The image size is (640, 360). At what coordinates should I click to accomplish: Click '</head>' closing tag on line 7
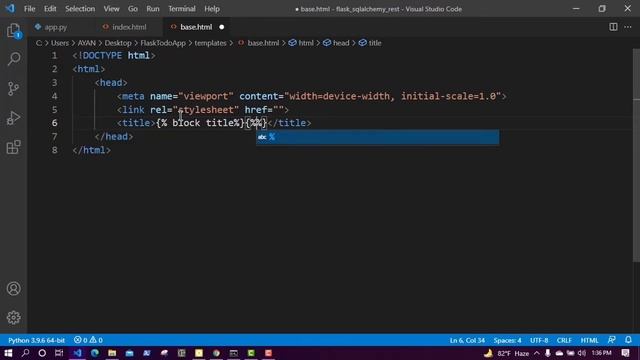coord(114,136)
